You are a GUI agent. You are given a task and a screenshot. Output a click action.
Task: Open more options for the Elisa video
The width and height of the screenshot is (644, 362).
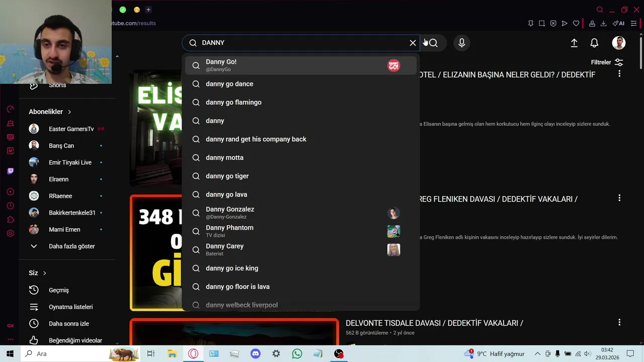click(x=619, y=74)
